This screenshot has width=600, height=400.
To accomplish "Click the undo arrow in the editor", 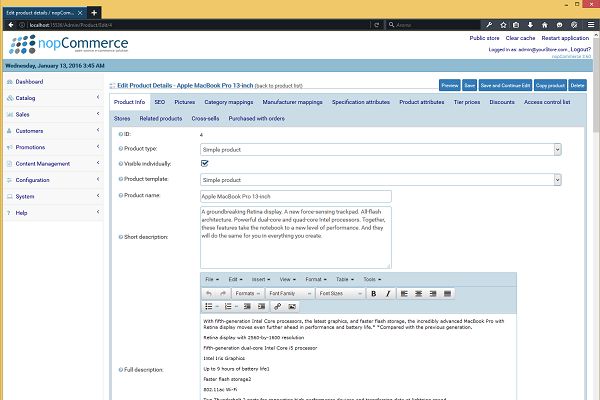I will click(209, 293).
